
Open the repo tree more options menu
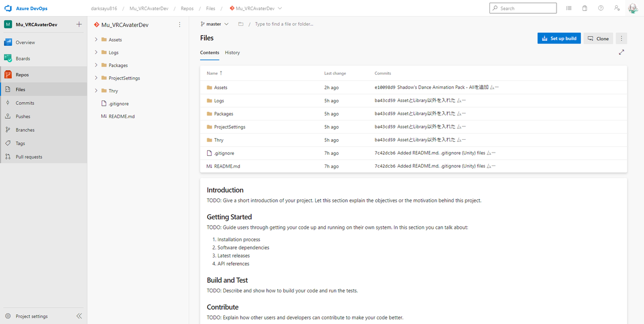click(180, 25)
